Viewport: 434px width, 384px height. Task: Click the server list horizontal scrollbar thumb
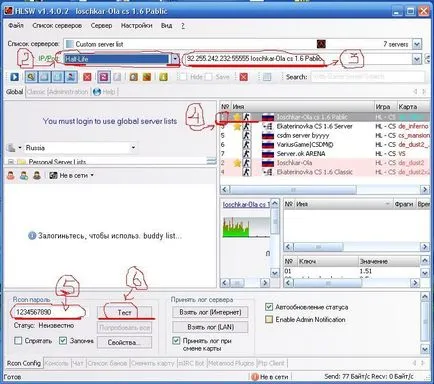coord(293,190)
